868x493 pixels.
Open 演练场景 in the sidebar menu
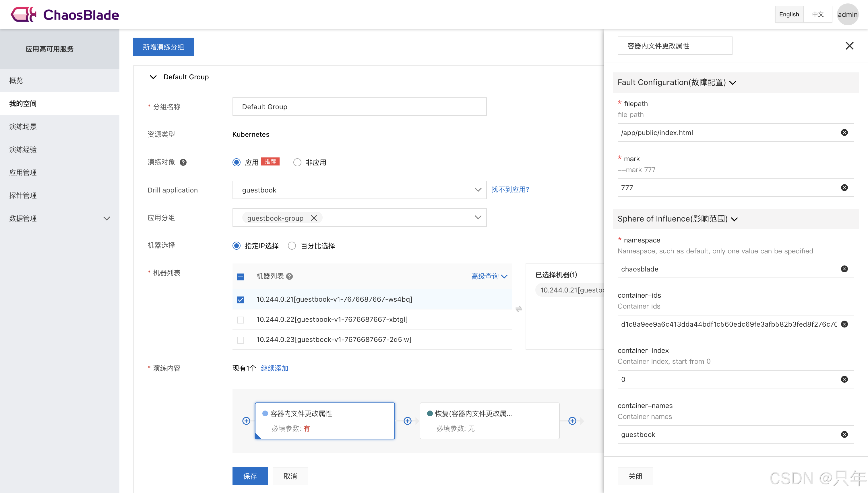tap(23, 127)
